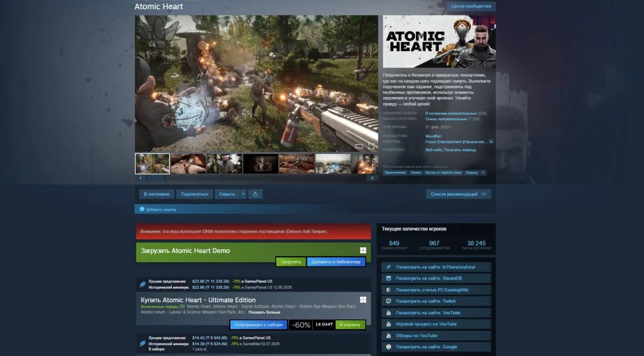This screenshot has height=356, width=644.
Task: Click the '-60%' discount badge
Action: click(301, 325)
